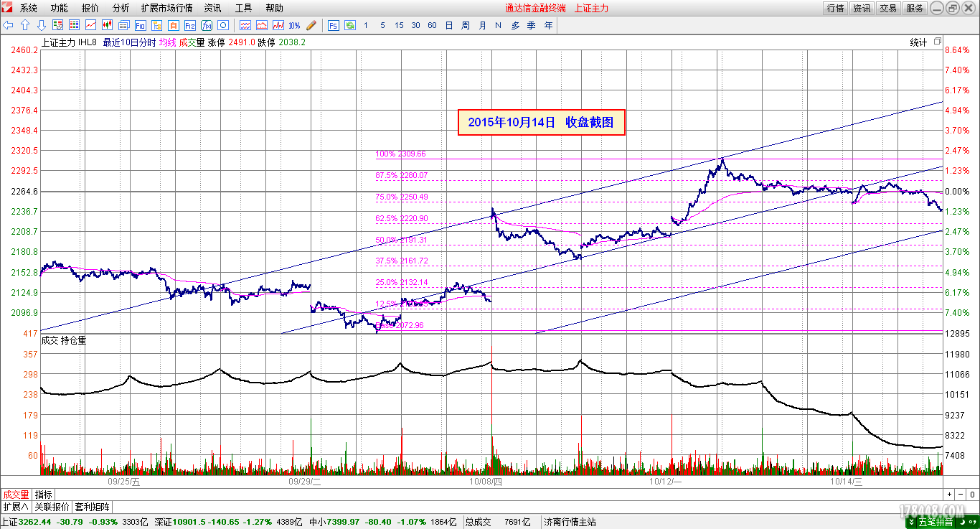The width and height of the screenshot is (980, 529).
Task: Open the 分析 menu
Action: (121, 8)
